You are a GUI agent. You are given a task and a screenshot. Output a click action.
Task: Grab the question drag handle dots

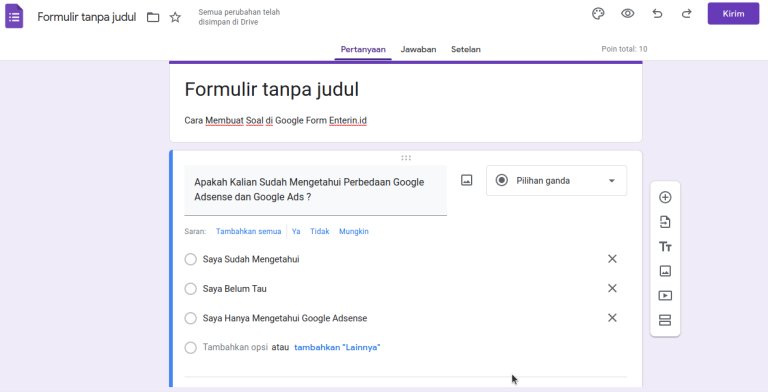coord(406,158)
